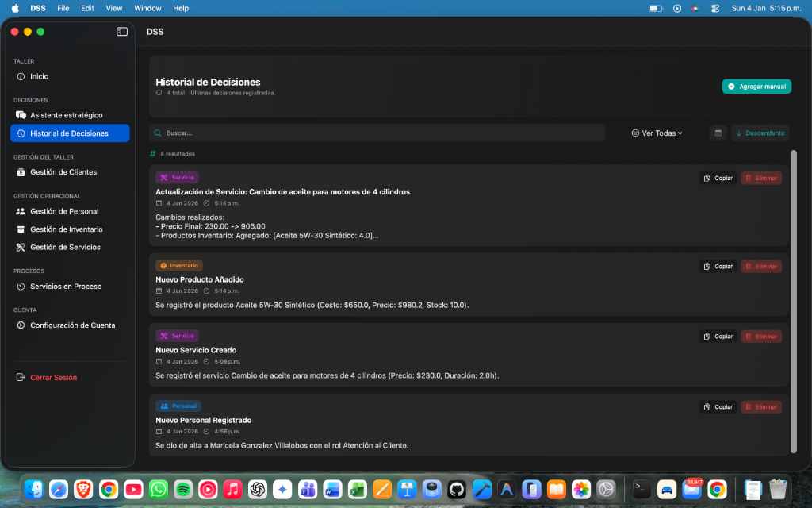Expand the Ver Todas filter dropdown

coord(657,133)
